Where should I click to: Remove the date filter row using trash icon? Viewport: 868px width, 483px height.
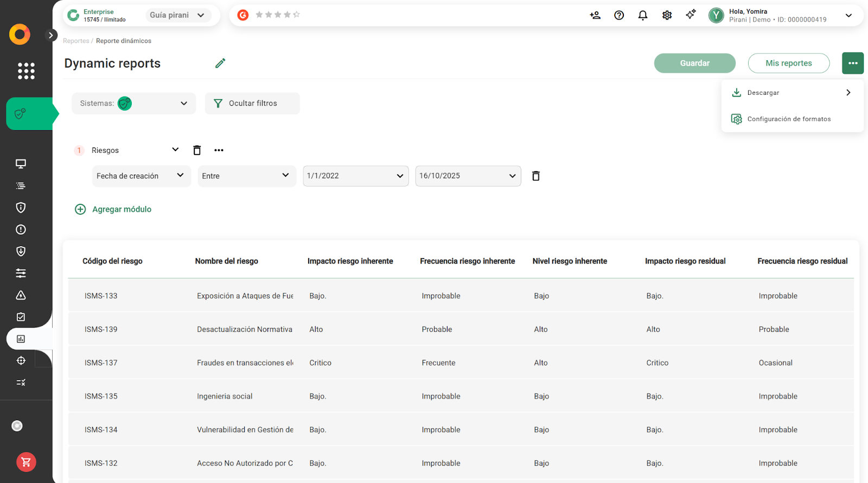click(536, 176)
